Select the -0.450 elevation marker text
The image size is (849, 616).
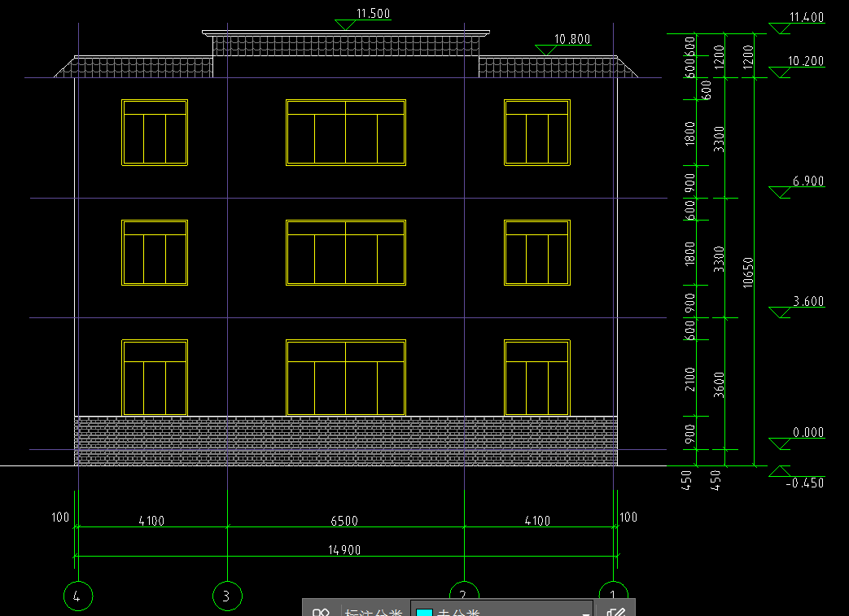pos(804,483)
